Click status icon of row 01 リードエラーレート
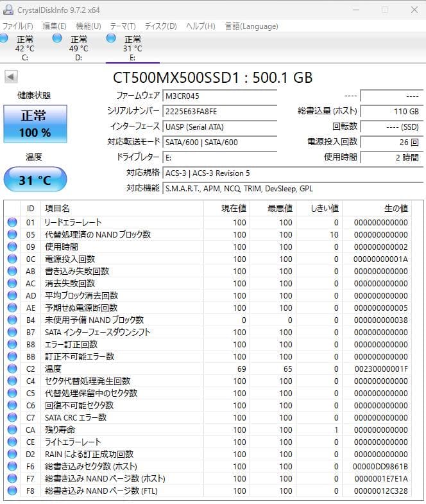Viewport: 426px width, 504px height. (x=12, y=222)
